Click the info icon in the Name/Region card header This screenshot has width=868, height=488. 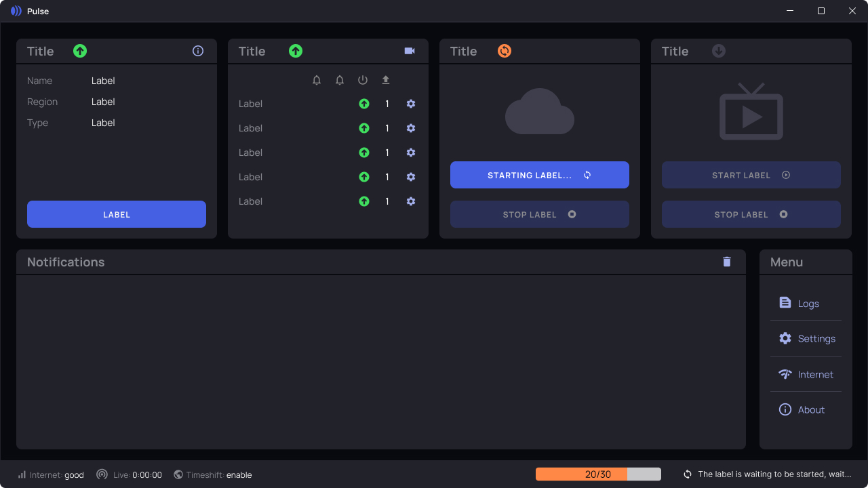click(x=198, y=51)
